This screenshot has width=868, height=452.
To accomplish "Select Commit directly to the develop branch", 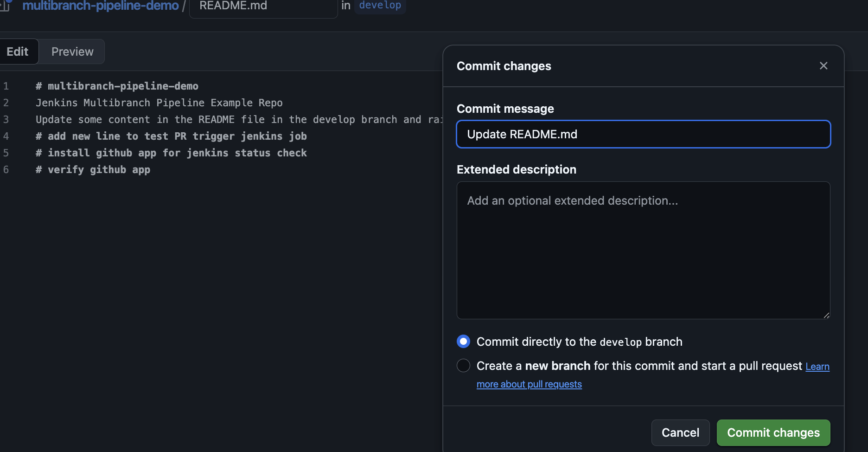I will pyautogui.click(x=463, y=342).
